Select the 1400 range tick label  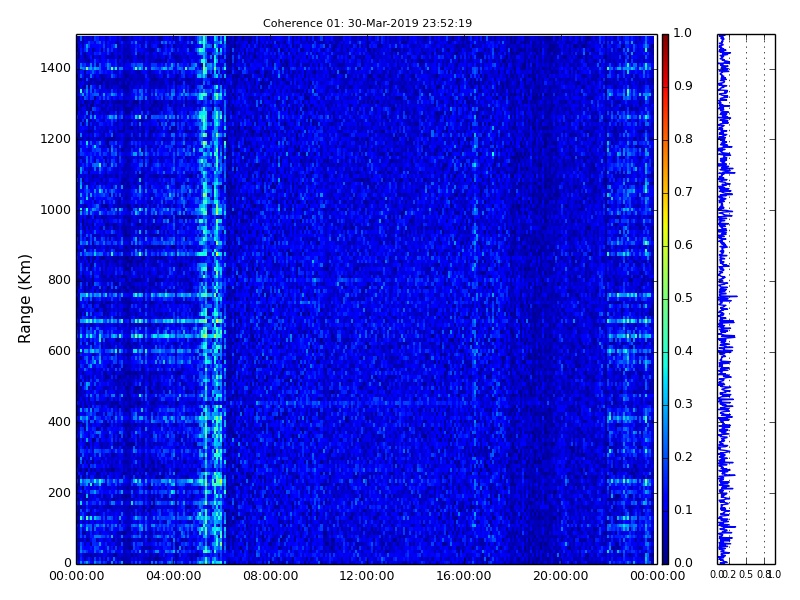tap(56, 68)
